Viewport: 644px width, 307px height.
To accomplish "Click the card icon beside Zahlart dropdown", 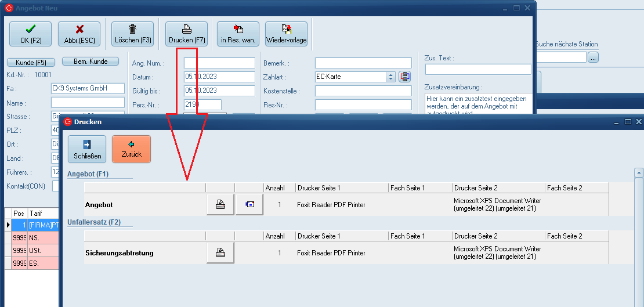I will 404,77.
